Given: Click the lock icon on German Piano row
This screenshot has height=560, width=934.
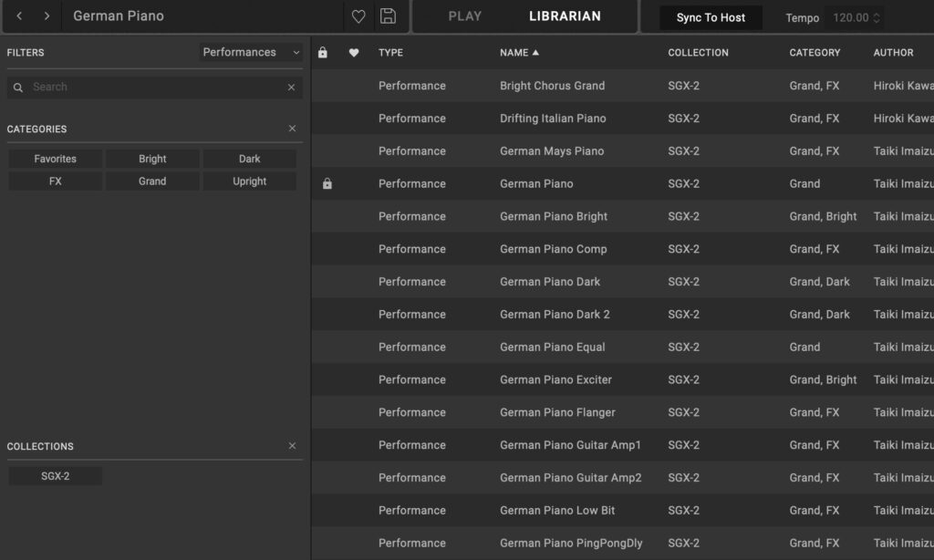Looking at the screenshot, I should click(327, 184).
